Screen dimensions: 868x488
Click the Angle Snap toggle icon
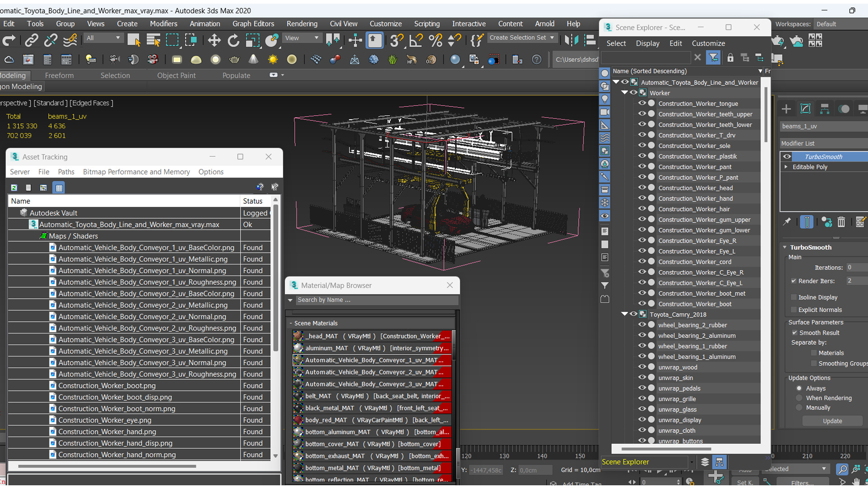[x=415, y=41]
